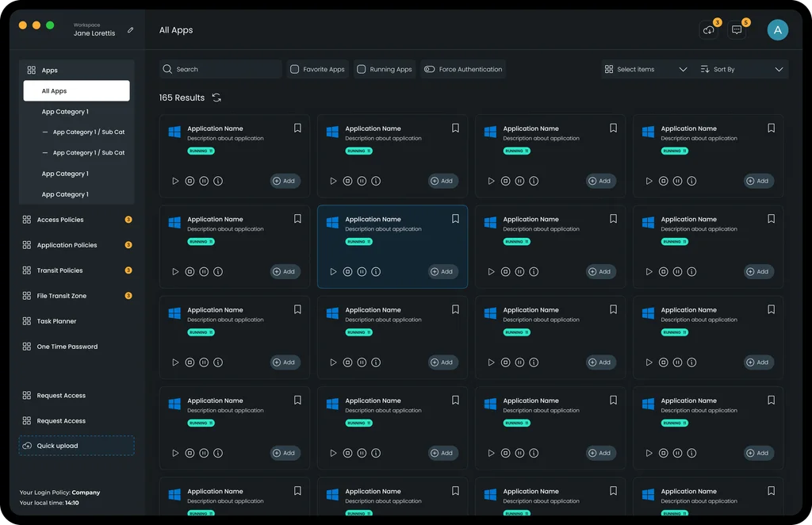The height and width of the screenshot is (525, 812).
Task: Open Task Planner from the sidebar
Action: 77,321
